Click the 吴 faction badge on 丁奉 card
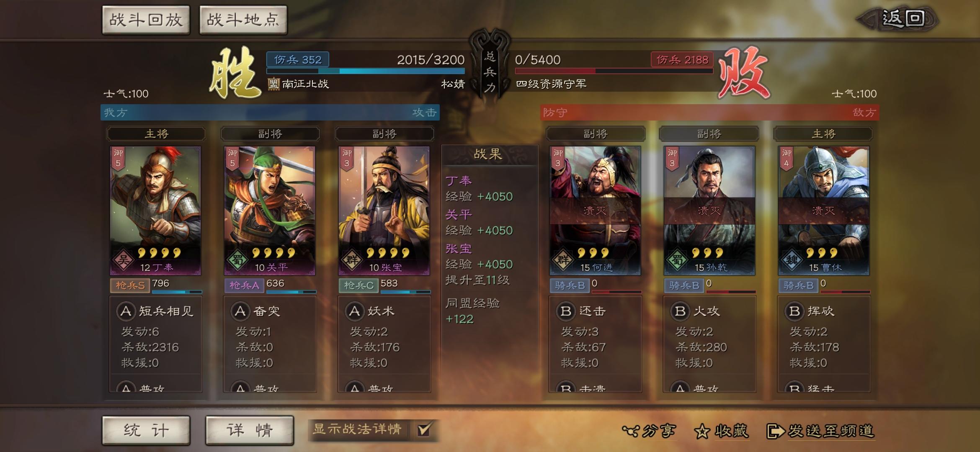Image resolution: width=980 pixels, height=452 pixels. (123, 260)
